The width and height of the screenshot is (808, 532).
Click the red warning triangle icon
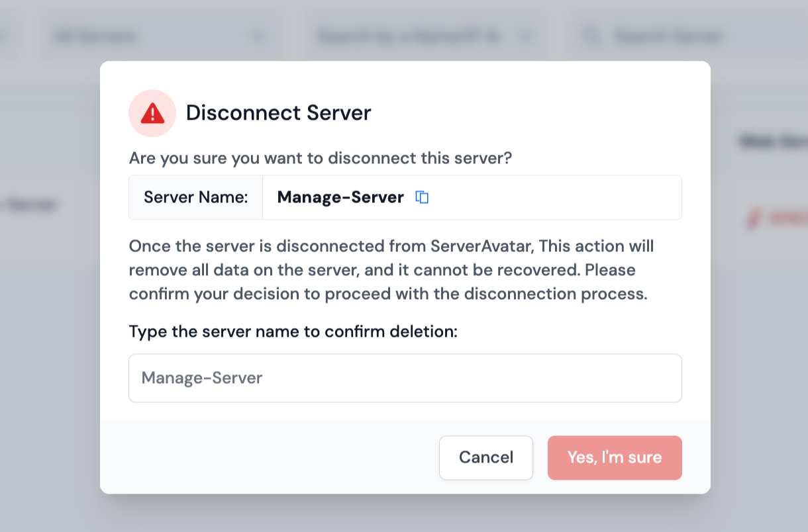[152, 113]
